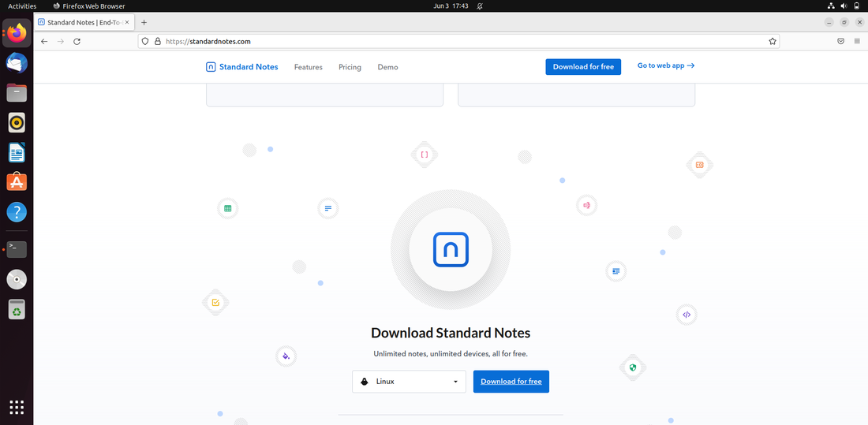Click the blue text lines note icon
Screen dimensions: 868x425
click(328, 209)
